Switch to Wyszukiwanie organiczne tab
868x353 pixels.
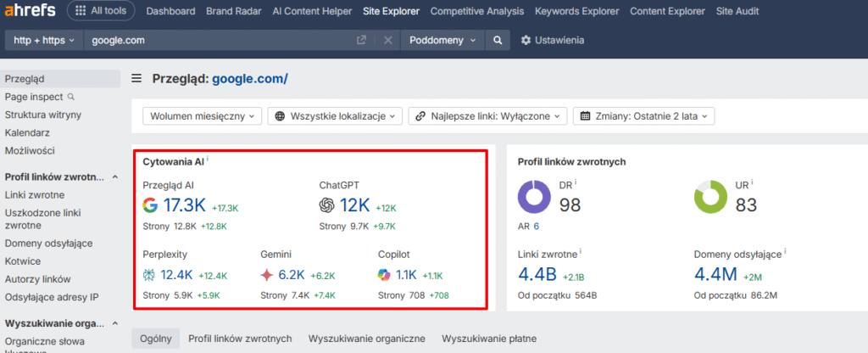pyautogui.click(x=367, y=339)
